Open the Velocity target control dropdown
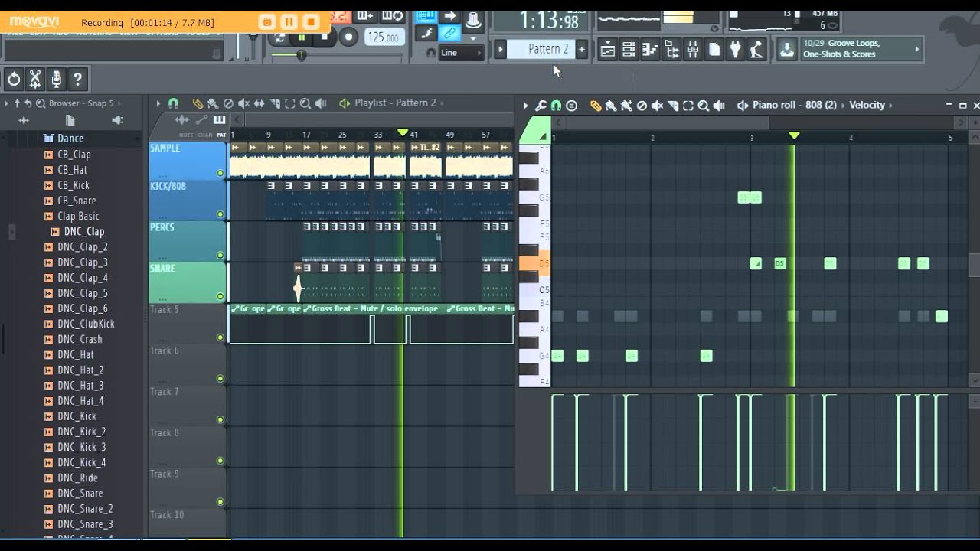The width and height of the screenshot is (980, 551). 867,105
